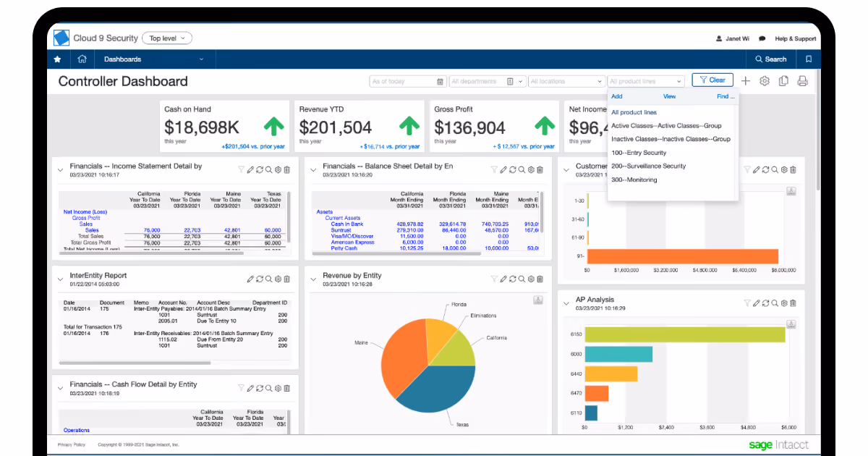Open Net Income (Loss) row link
This screenshot has height=456, width=868.
[85, 212]
